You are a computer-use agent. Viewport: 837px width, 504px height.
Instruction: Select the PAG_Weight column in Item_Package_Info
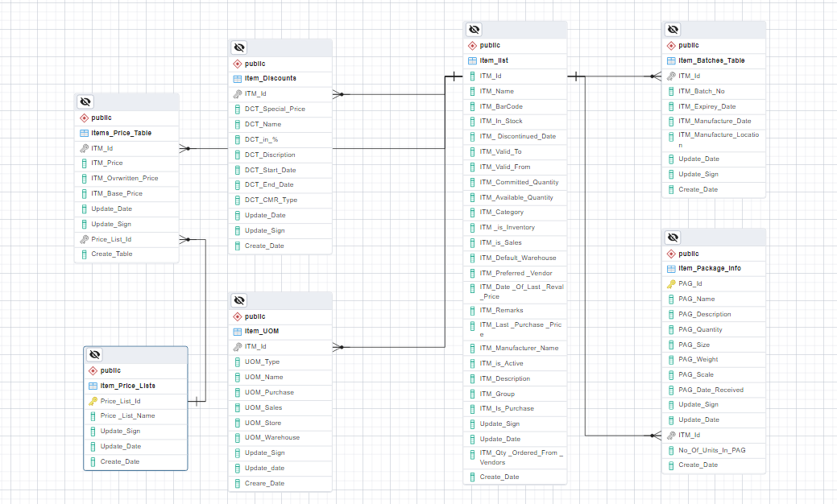coord(698,359)
